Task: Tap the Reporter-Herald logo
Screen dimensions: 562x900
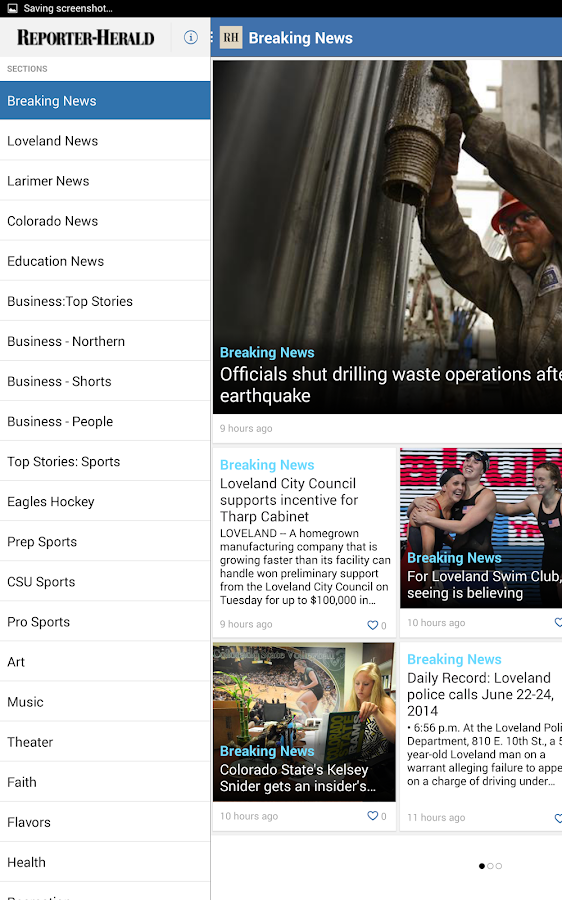Action: coord(86,38)
